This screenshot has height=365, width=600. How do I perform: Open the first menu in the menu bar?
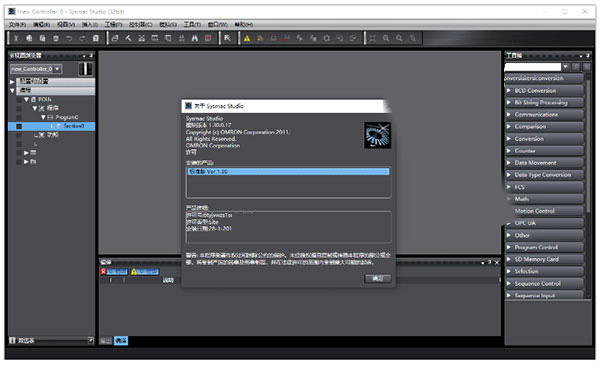point(17,24)
